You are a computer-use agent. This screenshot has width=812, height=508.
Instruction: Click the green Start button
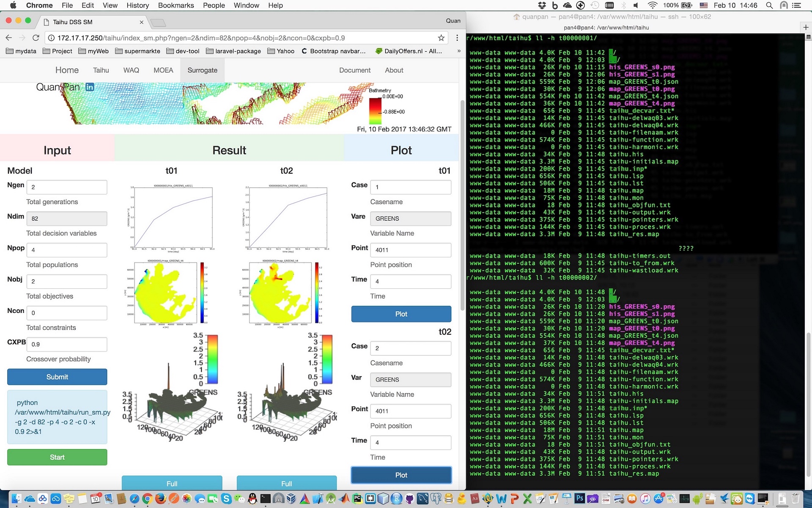click(x=57, y=457)
